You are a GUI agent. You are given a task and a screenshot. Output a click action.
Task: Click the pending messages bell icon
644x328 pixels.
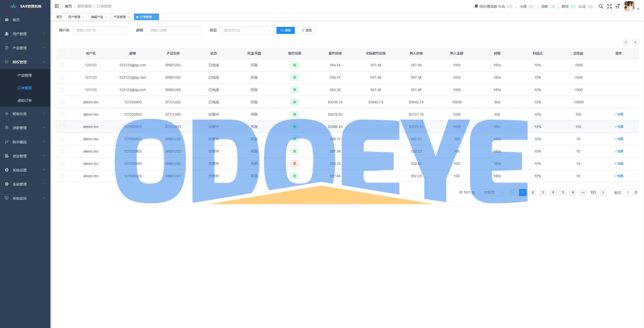(x=476, y=6)
